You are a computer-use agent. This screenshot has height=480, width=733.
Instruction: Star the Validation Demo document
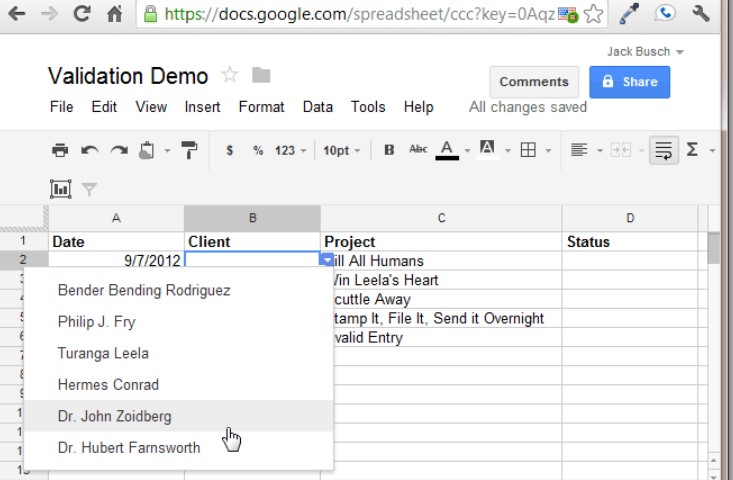[230, 75]
